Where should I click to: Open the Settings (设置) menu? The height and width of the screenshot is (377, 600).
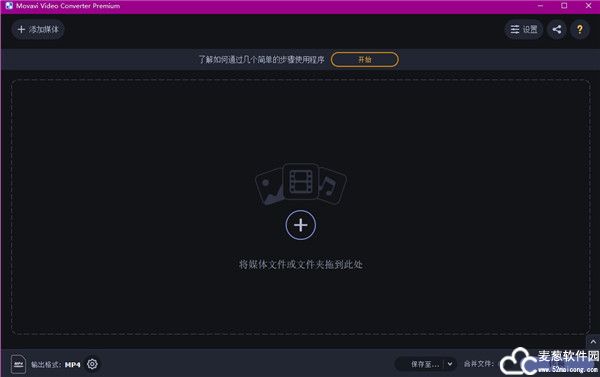[523, 29]
